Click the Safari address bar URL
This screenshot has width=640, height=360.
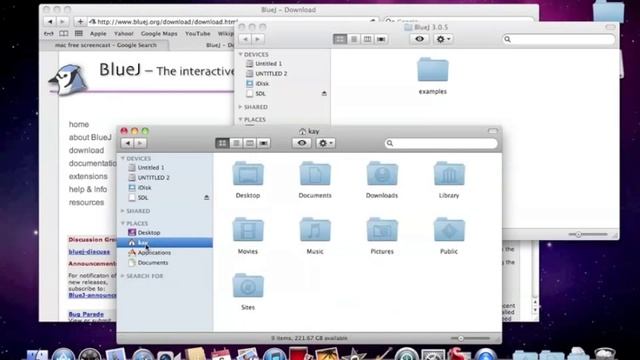167,22
